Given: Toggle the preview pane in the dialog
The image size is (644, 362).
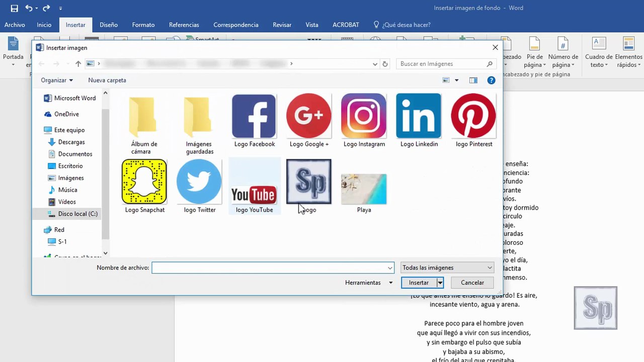Looking at the screenshot, I should (x=473, y=80).
